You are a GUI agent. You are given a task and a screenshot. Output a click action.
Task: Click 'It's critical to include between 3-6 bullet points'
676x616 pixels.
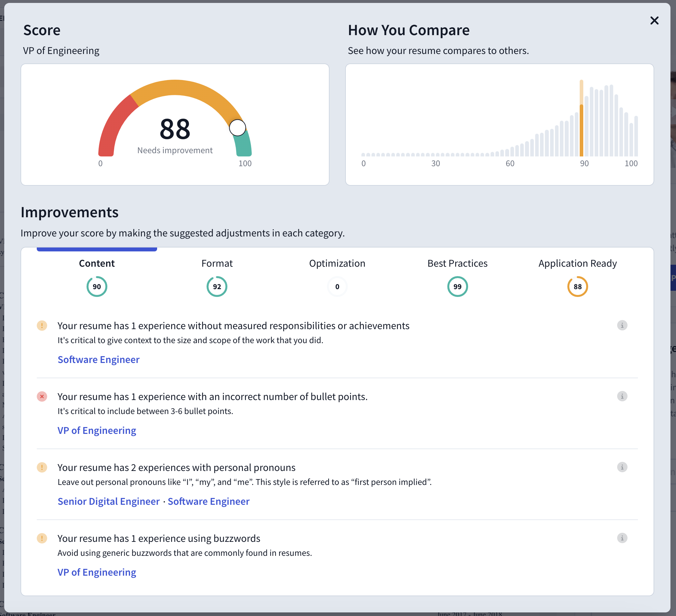pos(145,411)
